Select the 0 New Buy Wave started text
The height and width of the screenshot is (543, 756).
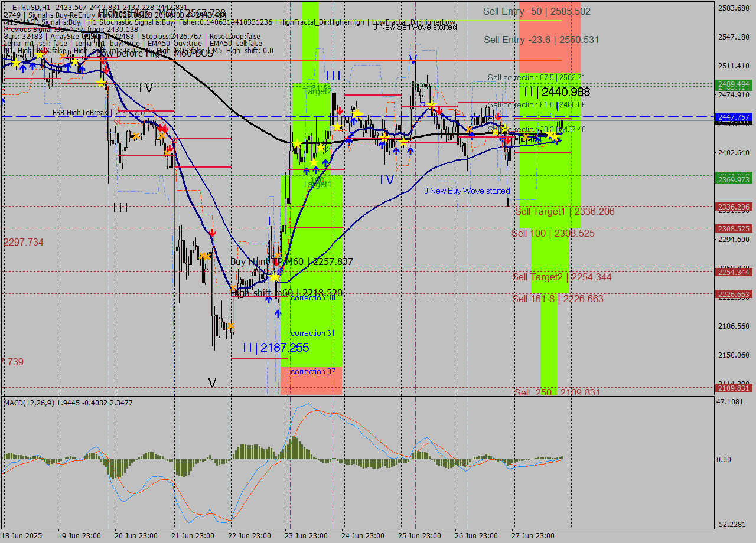point(467,191)
